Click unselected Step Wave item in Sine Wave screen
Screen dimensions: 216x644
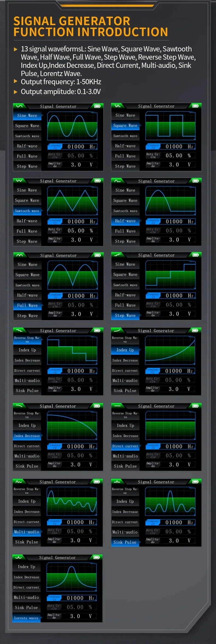[27, 166]
